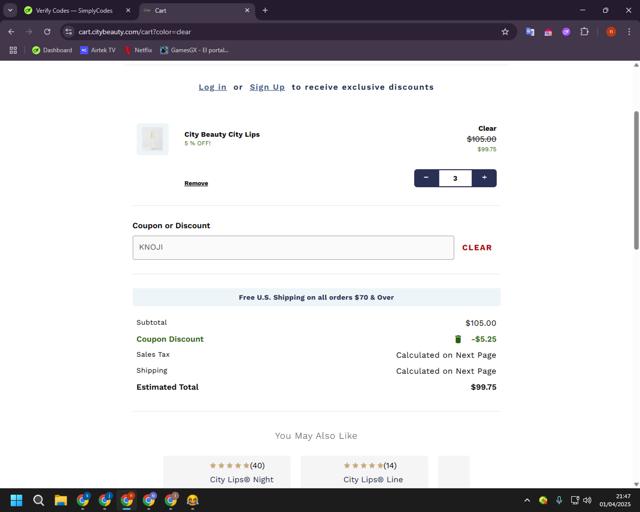
Task: Click the Log in link
Action: (x=212, y=87)
